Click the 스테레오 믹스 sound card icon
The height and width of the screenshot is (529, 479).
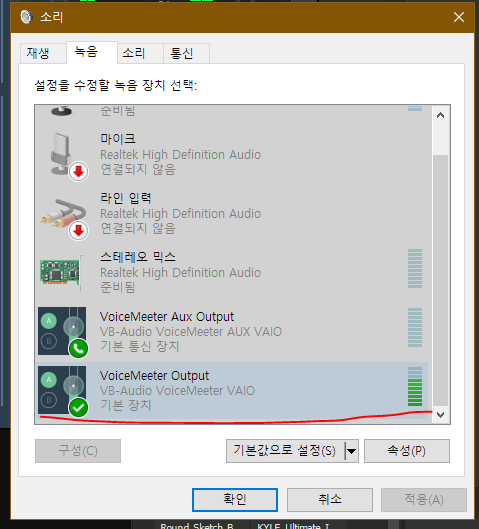61,272
